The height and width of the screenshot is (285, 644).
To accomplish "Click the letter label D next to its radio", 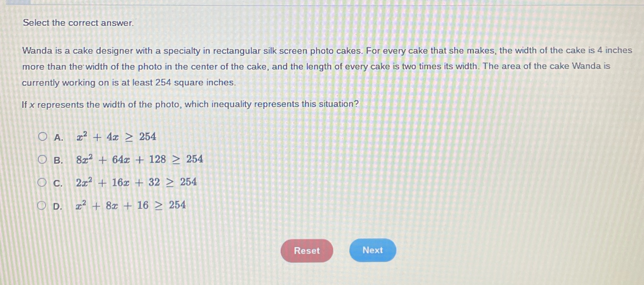I will (58, 206).
